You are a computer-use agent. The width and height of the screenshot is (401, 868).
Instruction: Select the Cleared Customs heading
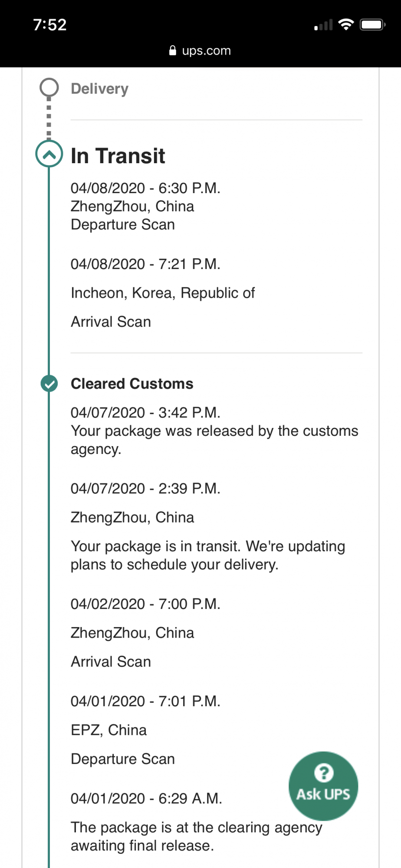(132, 384)
